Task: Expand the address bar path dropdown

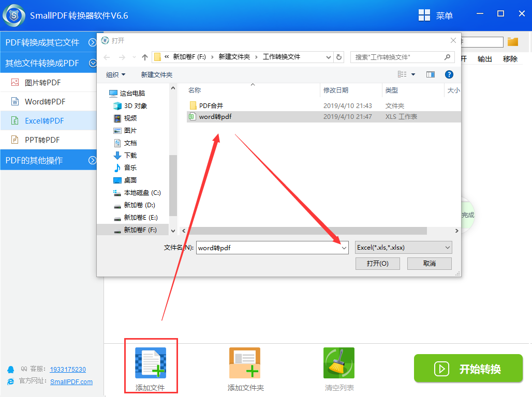Action: click(328, 57)
